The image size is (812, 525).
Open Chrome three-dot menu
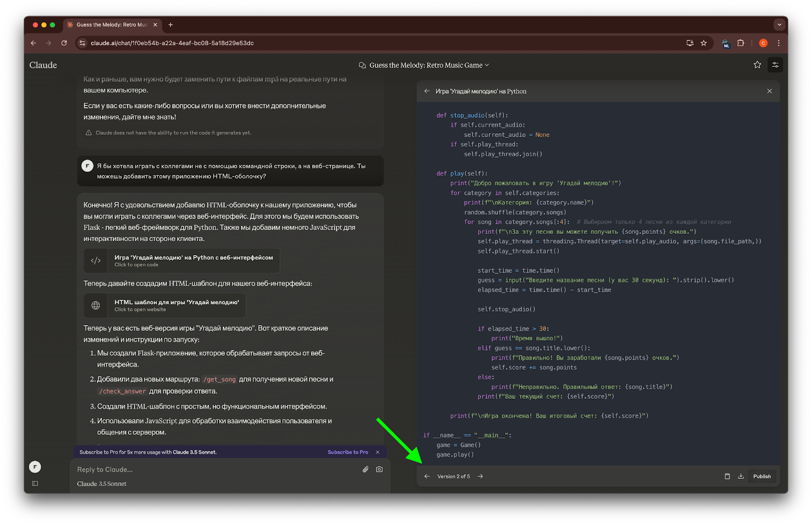point(779,43)
